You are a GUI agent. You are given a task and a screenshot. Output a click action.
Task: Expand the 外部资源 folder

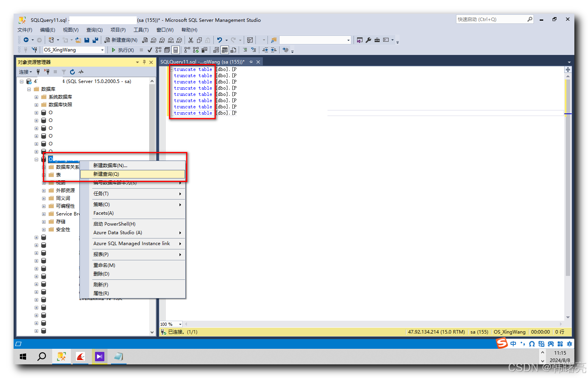point(44,191)
